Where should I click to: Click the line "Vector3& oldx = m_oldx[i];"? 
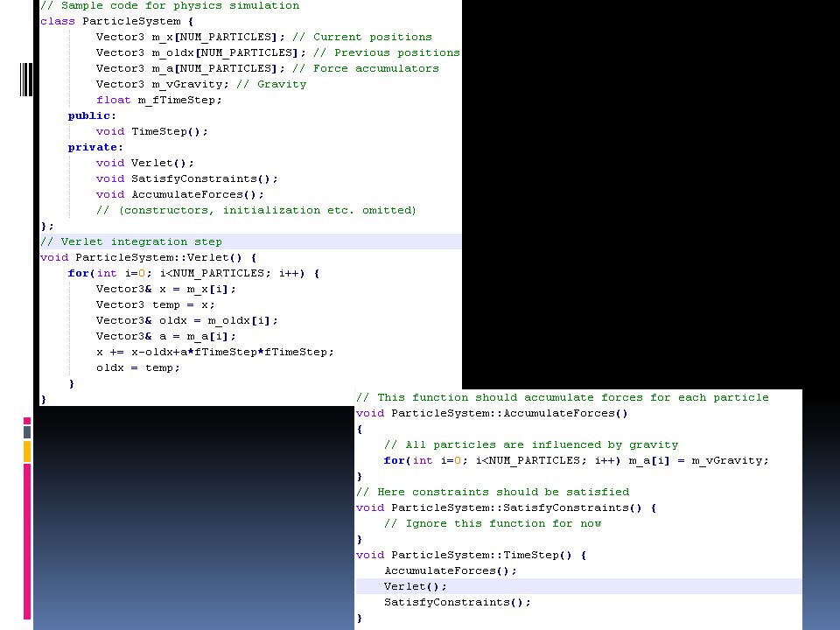click(x=187, y=321)
